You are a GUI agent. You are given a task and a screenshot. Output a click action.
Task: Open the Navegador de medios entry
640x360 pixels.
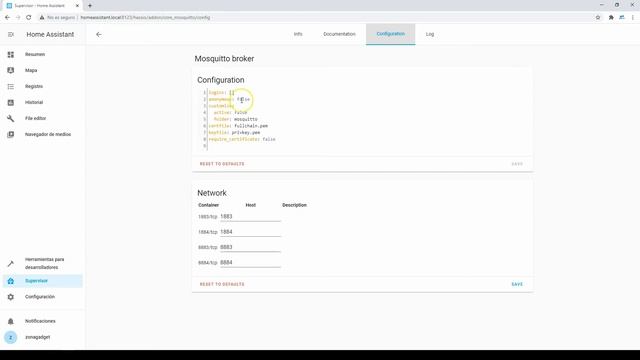click(48, 134)
